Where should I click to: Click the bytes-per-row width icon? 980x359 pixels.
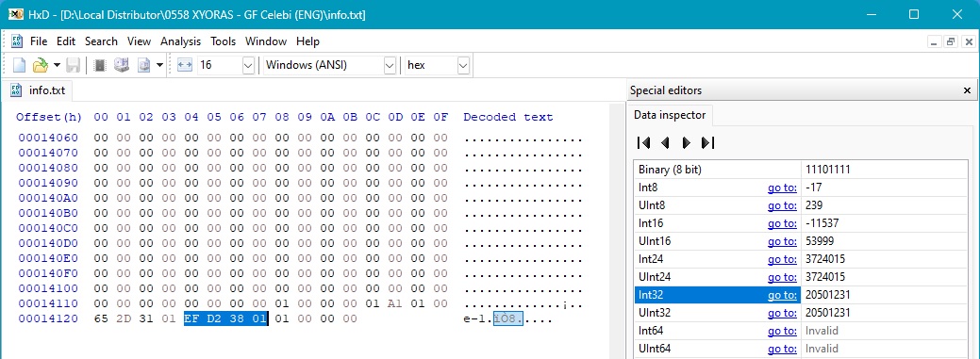[x=184, y=65]
